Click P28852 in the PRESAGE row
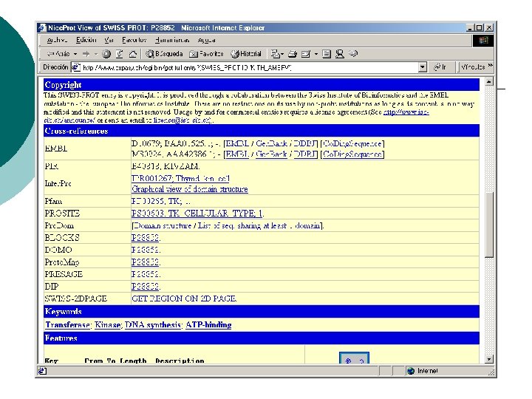532x399 pixels. (x=146, y=274)
